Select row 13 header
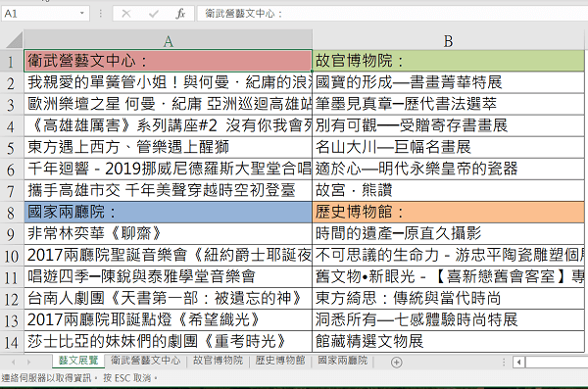588x389 pixels. pyautogui.click(x=12, y=320)
